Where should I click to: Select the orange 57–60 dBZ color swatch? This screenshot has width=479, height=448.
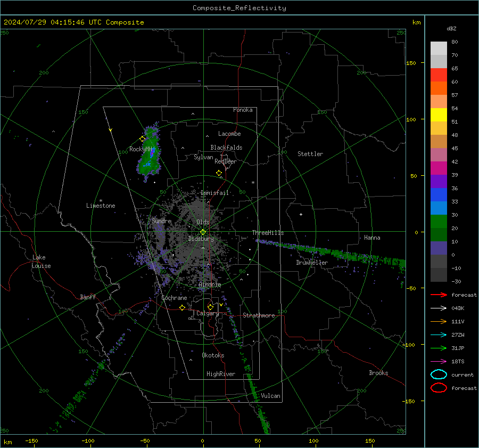[439, 88]
